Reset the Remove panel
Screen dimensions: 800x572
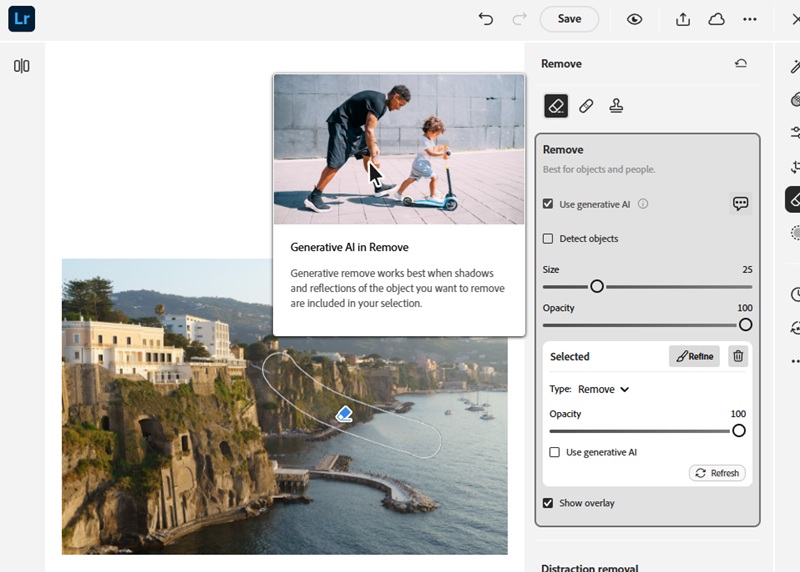tap(740, 64)
